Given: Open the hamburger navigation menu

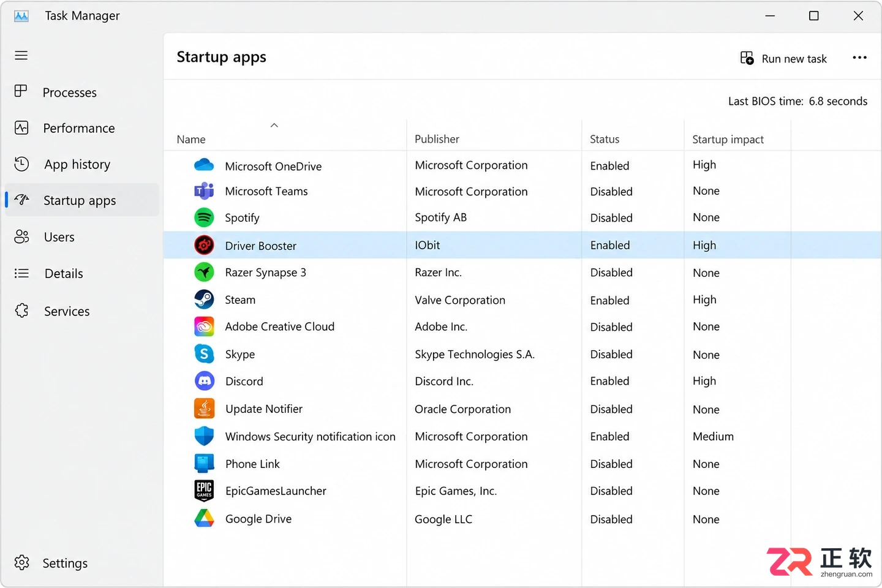Looking at the screenshot, I should 21,56.
